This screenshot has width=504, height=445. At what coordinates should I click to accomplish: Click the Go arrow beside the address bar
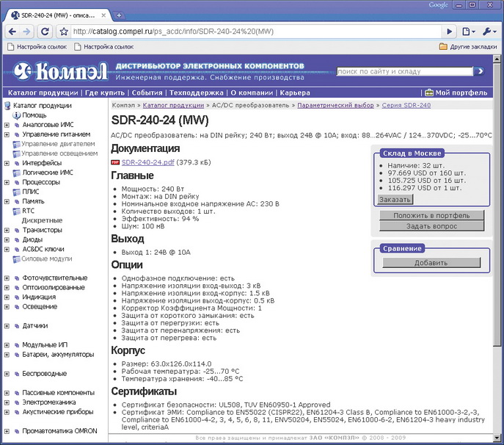click(x=450, y=32)
